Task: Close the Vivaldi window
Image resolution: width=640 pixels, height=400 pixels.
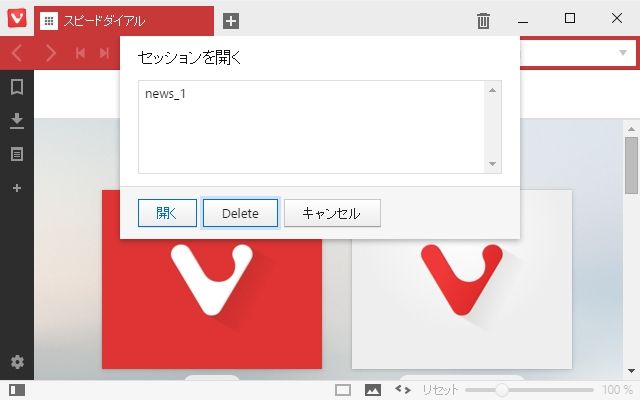Action: pos(617,18)
